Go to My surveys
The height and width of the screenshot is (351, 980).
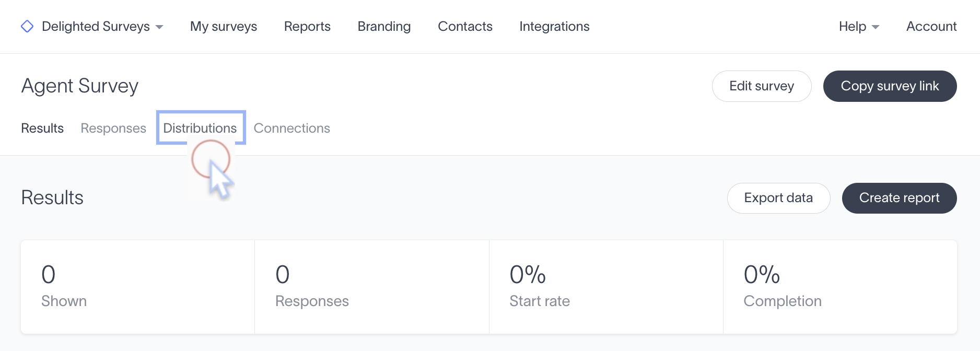click(x=224, y=27)
